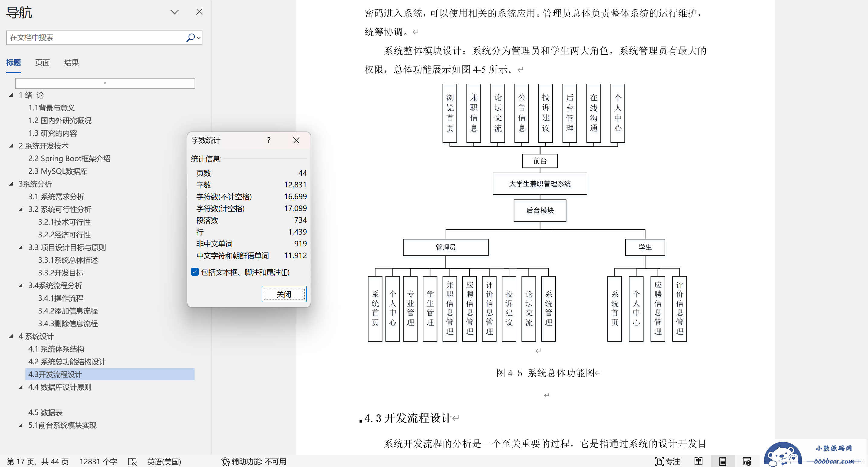Collapse the 3.2 系统可行性分析 heading
The height and width of the screenshot is (467, 868).
click(21, 209)
